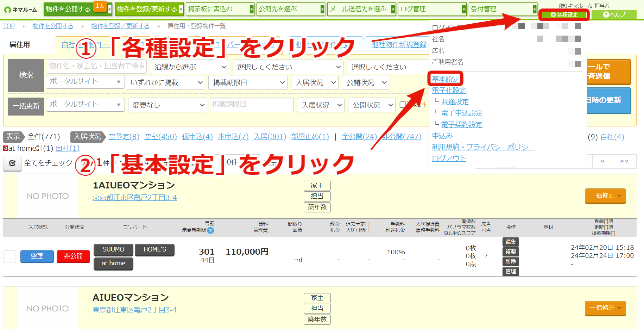
Task: Toggle checkbox beside 公開状況 in 一括更新 row
Action: coord(403,105)
